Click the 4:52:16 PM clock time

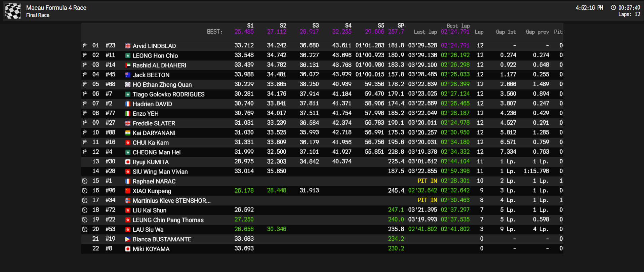coord(589,8)
